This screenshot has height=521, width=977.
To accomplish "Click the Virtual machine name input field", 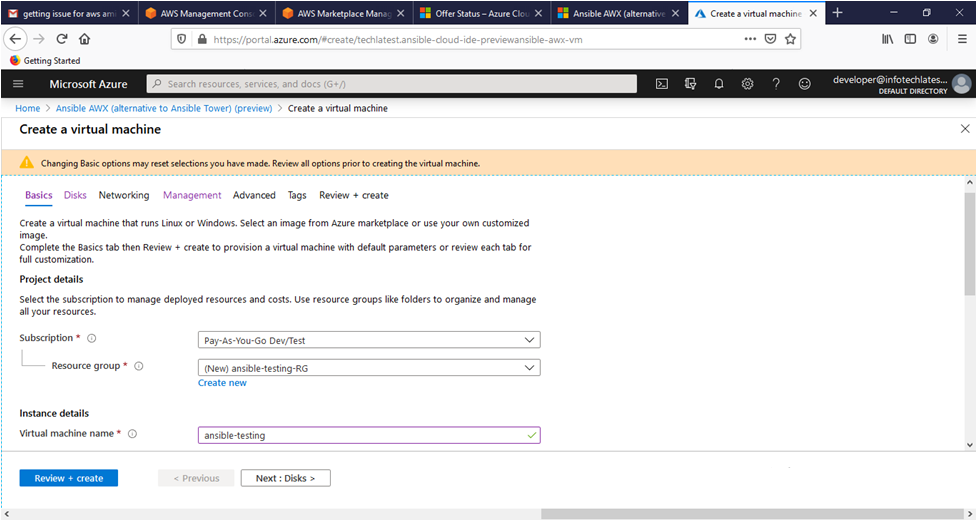I will pyautogui.click(x=369, y=435).
